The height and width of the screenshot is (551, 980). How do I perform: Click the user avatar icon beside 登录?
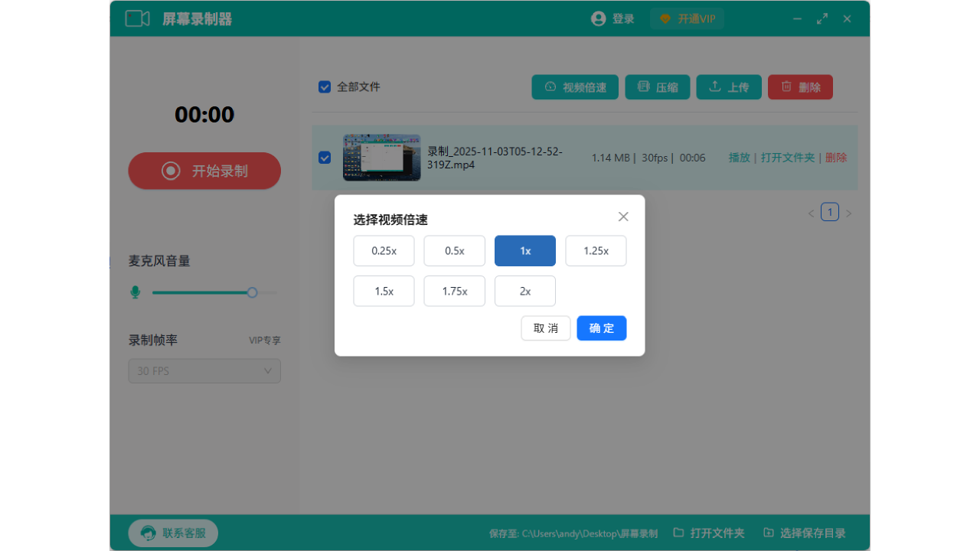click(x=598, y=18)
